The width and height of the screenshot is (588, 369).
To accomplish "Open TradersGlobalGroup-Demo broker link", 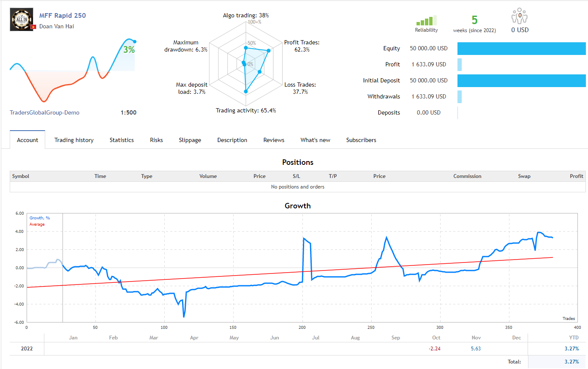I will pos(44,112).
